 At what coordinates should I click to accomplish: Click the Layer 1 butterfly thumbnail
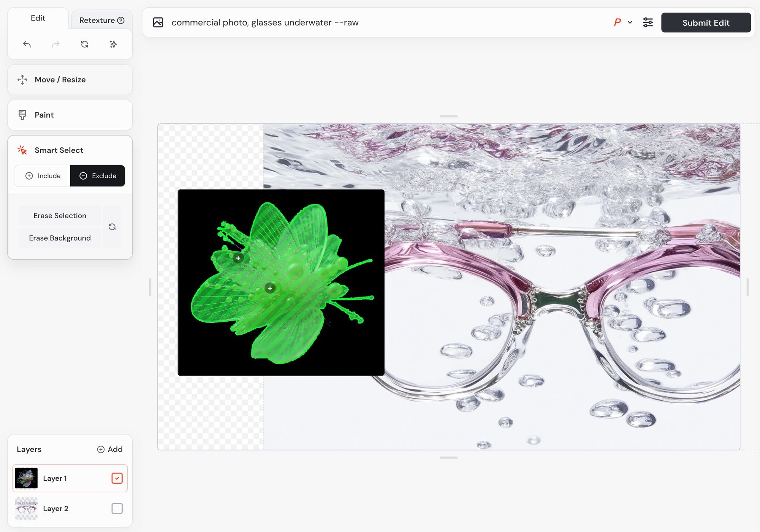coord(26,478)
